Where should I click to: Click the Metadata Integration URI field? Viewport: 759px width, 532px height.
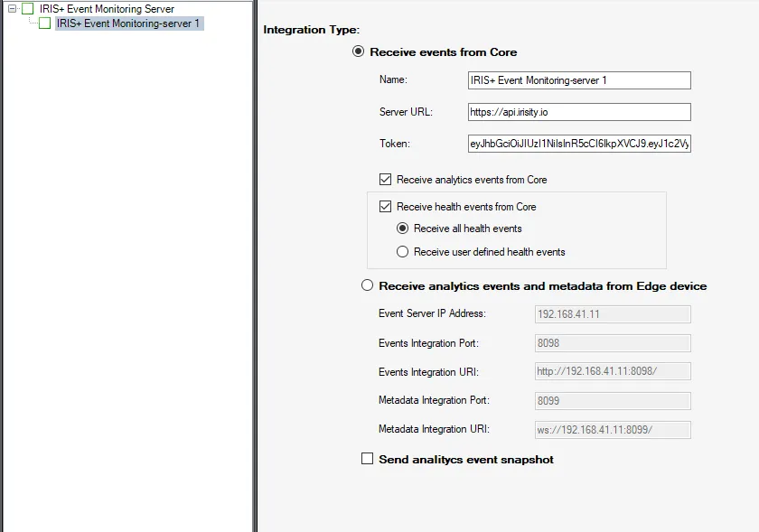[x=613, y=430]
